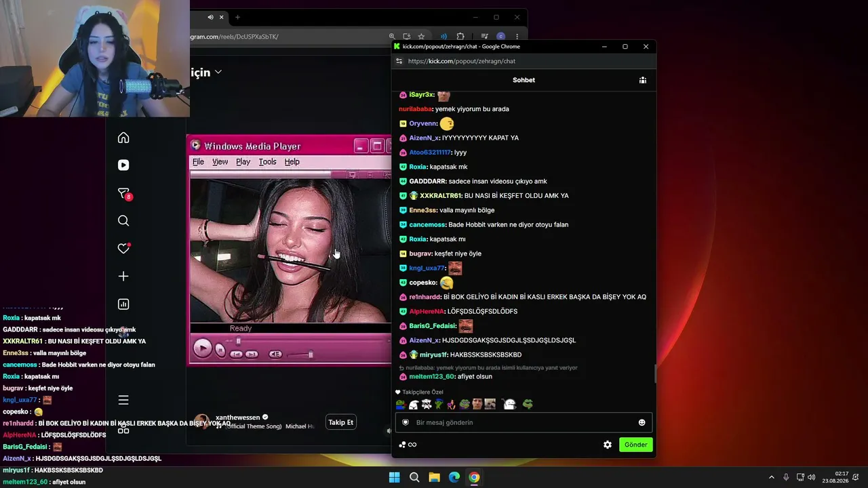868x488 pixels.
Task: Open the xanthewessen profile link
Action: 237,418
